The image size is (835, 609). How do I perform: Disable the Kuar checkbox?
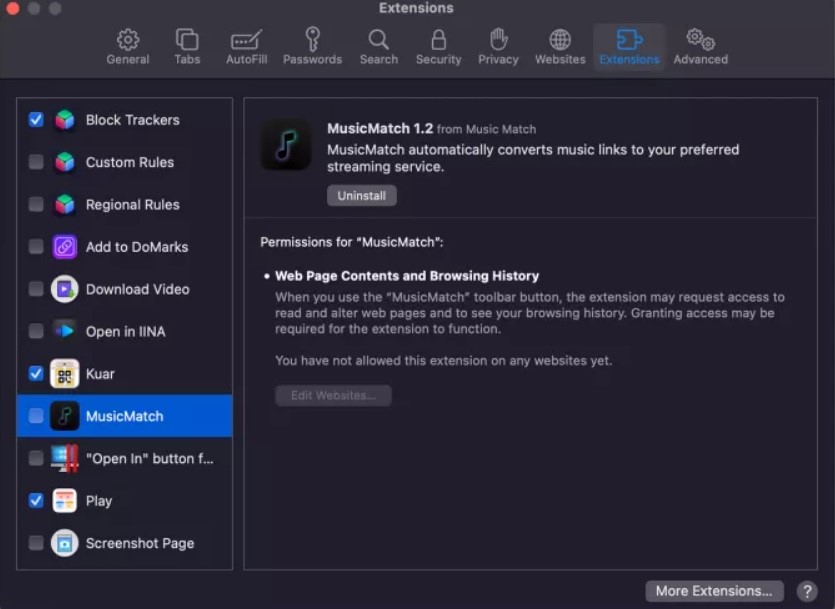tap(36, 373)
